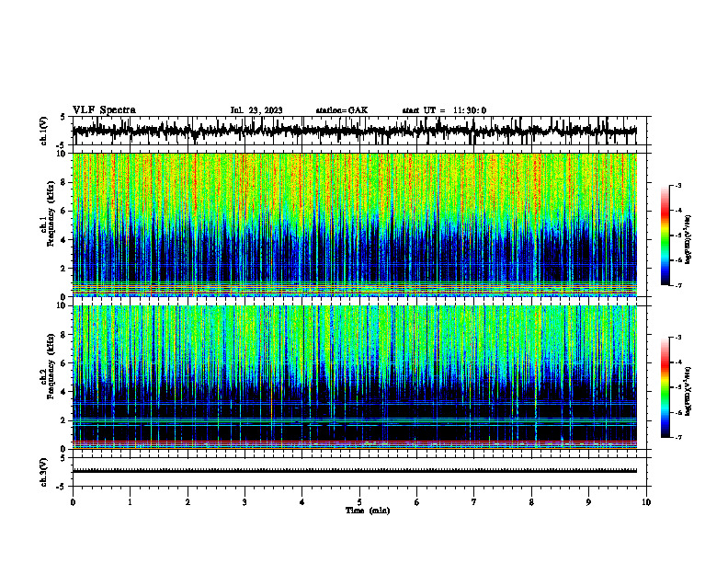Click the ch.2 Frequency (kHz) axis label

[50, 378]
